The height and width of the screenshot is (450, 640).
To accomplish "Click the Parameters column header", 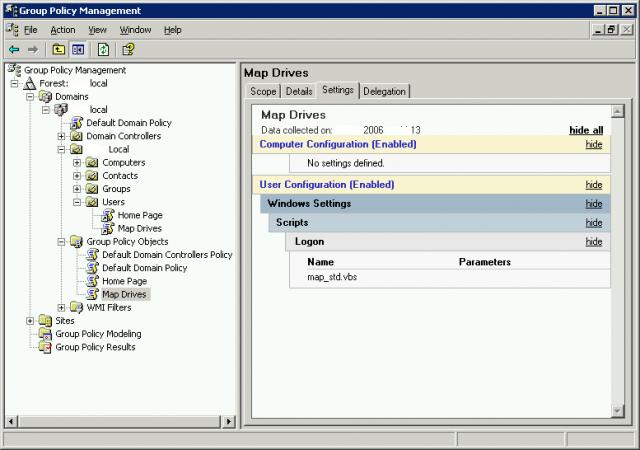I will point(484,262).
